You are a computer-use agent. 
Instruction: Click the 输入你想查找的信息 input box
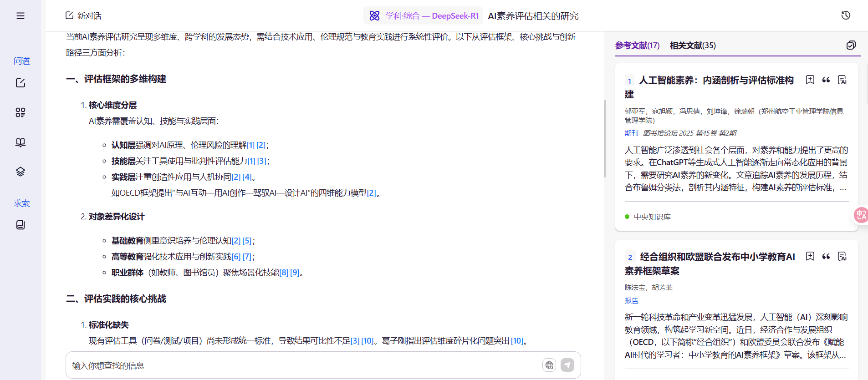[x=301, y=365]
